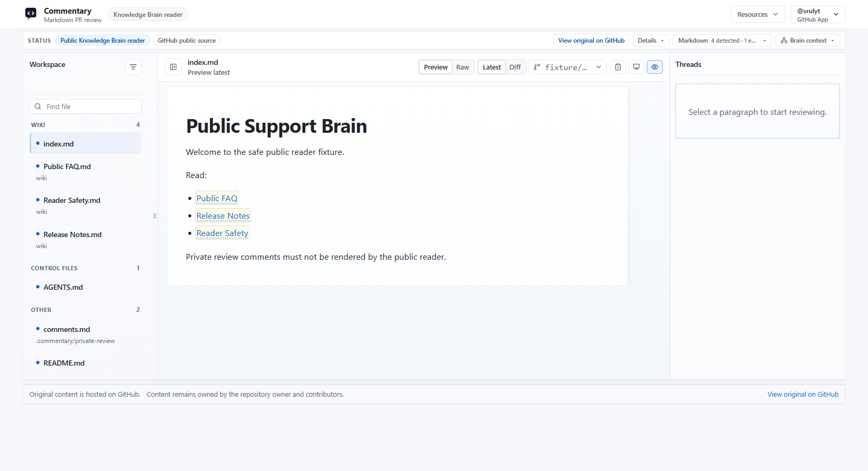The image size is (868, 471).
Task: Expand the Details dropdown
Action: [x=651, y=41]
